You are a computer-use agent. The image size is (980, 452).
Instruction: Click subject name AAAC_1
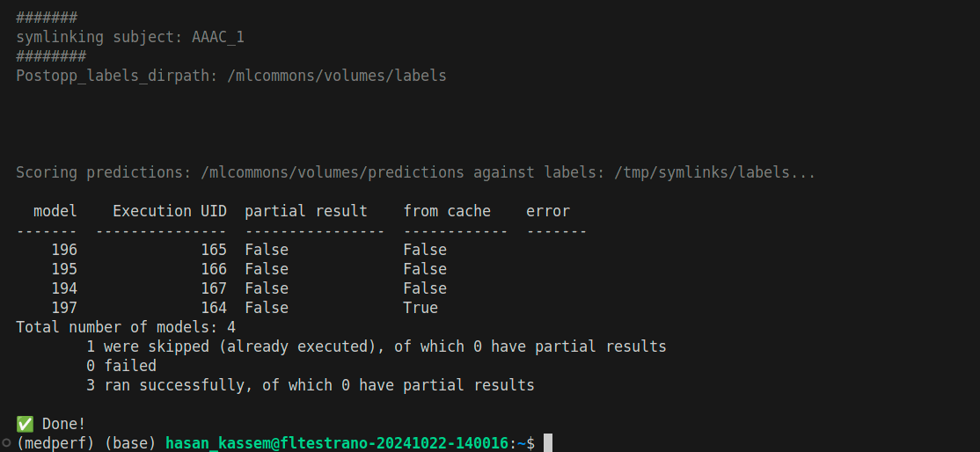218,38
